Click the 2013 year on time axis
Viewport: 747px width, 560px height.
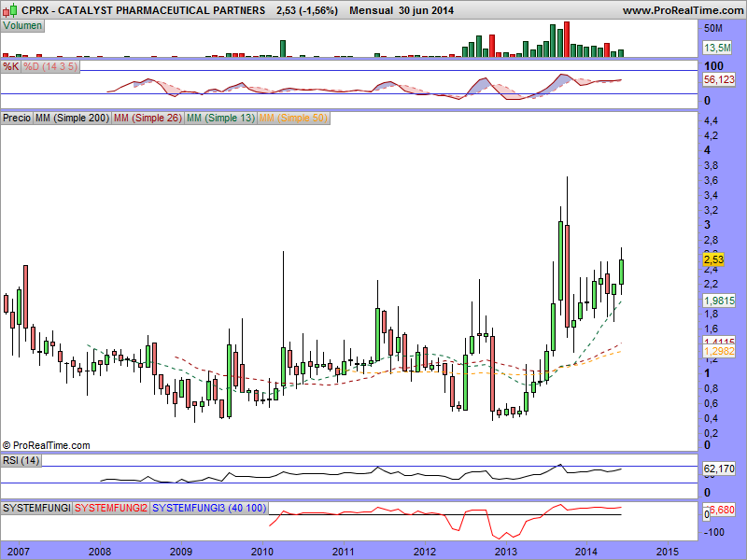[x=506, y=552]
